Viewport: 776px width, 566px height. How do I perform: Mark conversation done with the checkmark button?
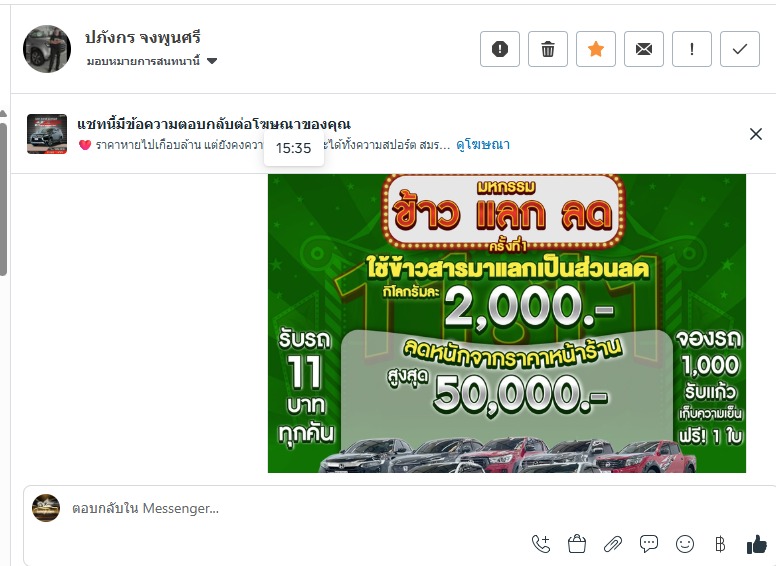click(740, 49)
